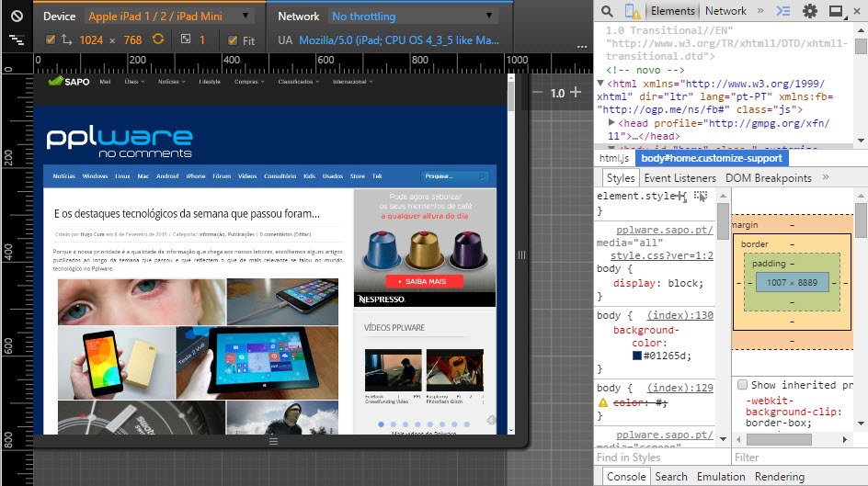Select the Styles sidebar tab

point(621,178)
